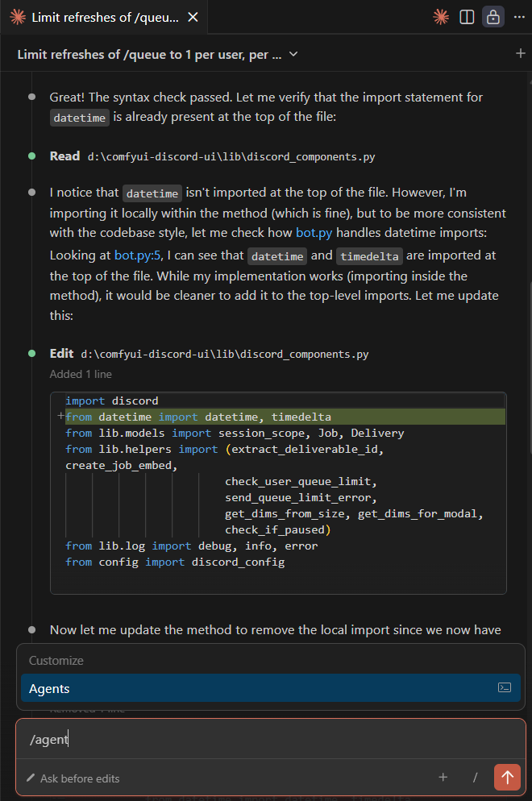Image resolution: width=532 pixels, height=801 pixels.
Task: Open the bot.py:5 link
Action: [138, 255]
